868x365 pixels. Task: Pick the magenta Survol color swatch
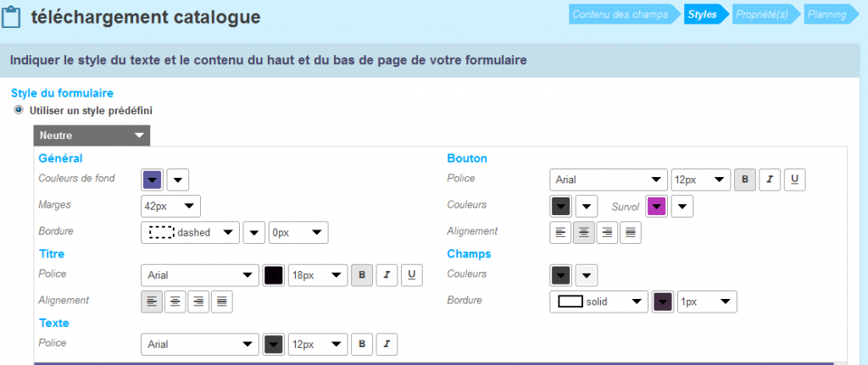657,207
